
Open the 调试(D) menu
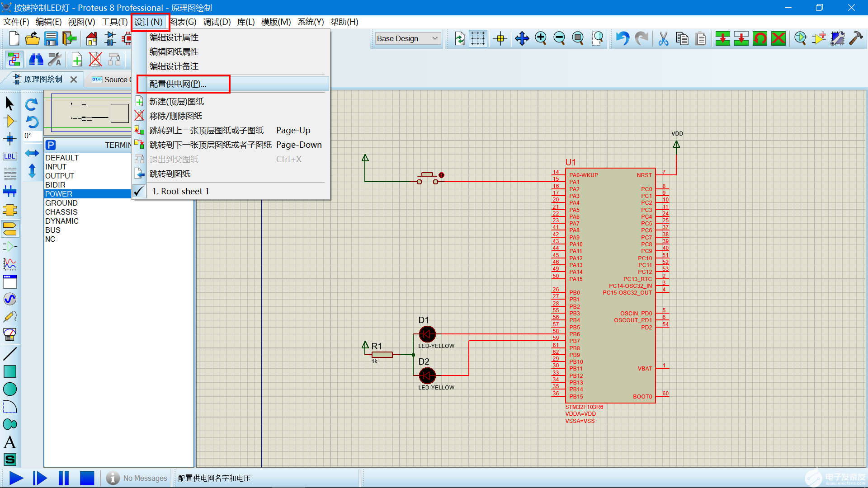217,22
